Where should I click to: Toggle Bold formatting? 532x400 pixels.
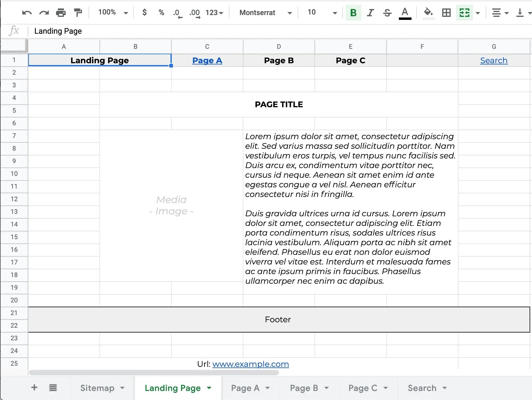[x=353, y=13]
